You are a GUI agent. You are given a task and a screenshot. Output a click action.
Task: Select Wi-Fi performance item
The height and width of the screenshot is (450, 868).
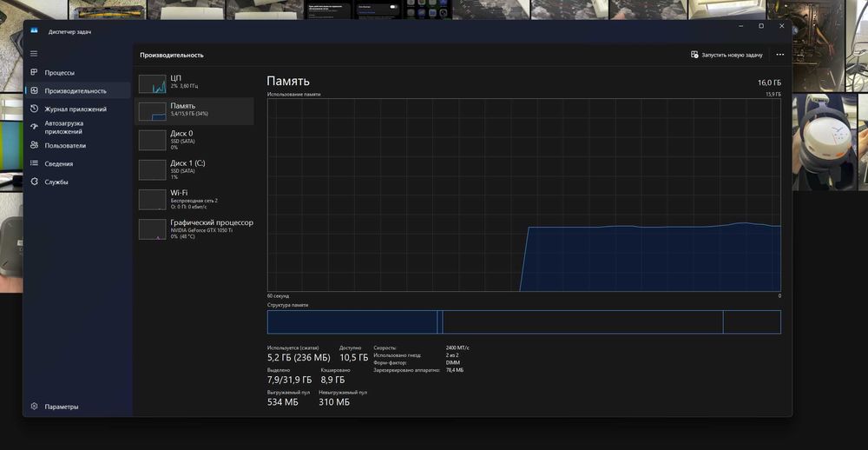194,200
